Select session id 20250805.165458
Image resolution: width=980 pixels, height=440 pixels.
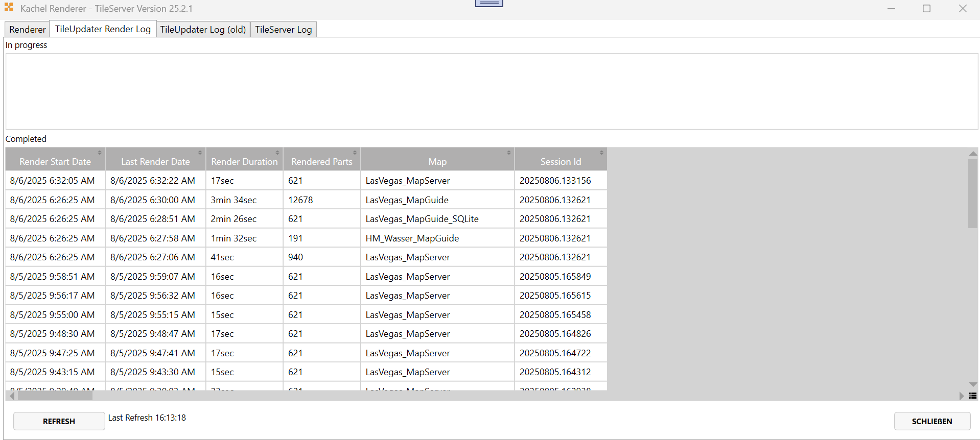pos(561,315)
